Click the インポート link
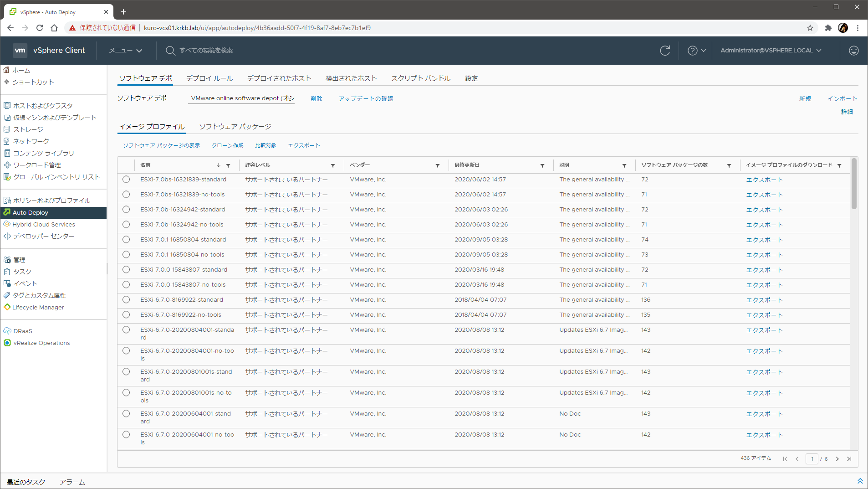 coord(842,99)
